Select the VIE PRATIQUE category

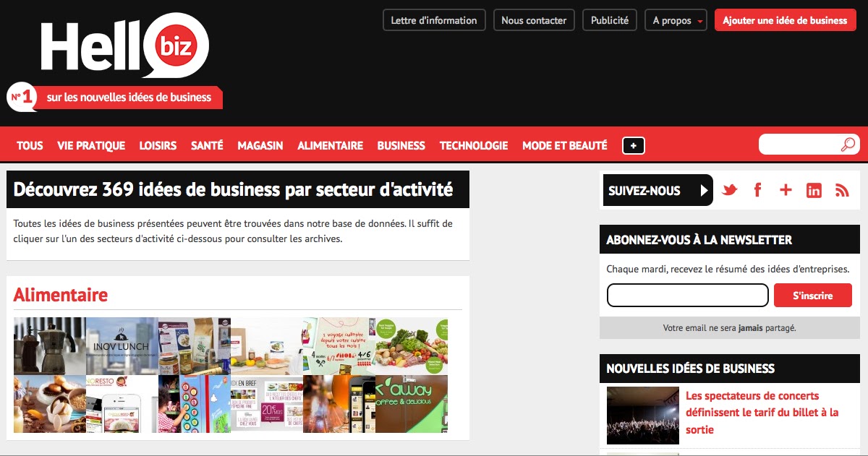point(91,145)
